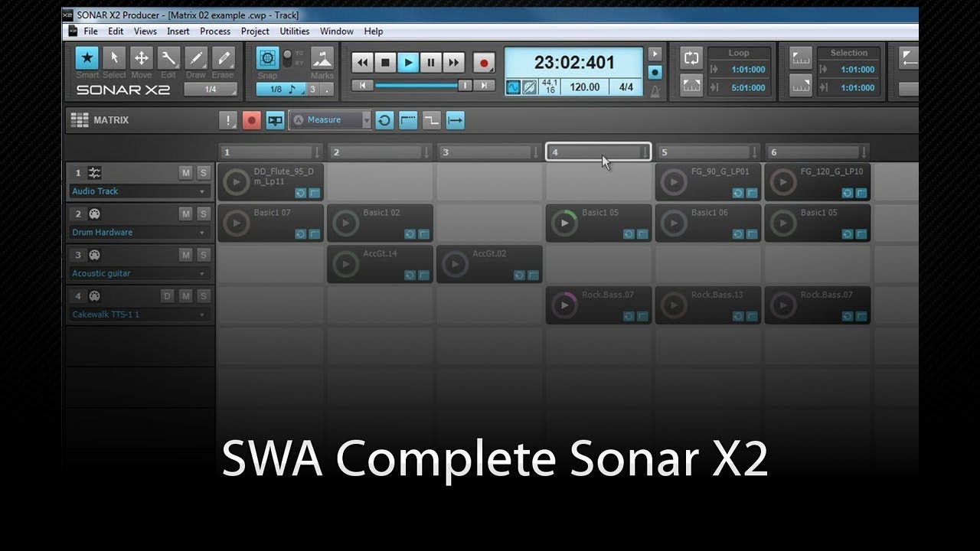Click the 120.00 tempo field
Viewport: 980px width, 551px height.
585,87
